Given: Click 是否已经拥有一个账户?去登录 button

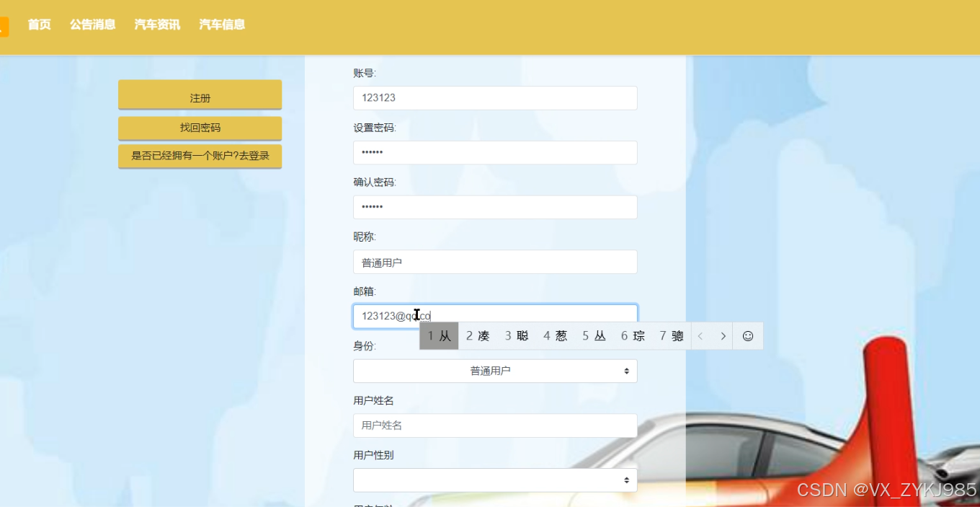Looking at the screenshot, I should pos(200,156).
